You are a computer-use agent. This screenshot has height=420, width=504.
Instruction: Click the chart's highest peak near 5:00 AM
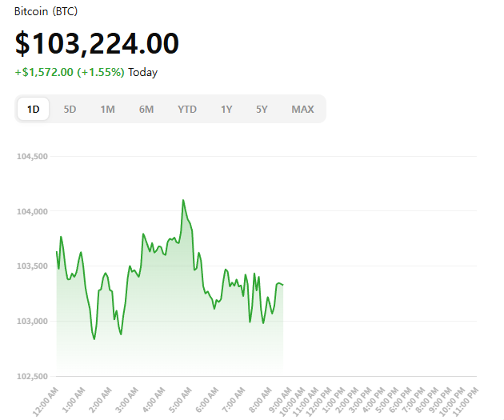pyautogui.click(x=183, y=200)
